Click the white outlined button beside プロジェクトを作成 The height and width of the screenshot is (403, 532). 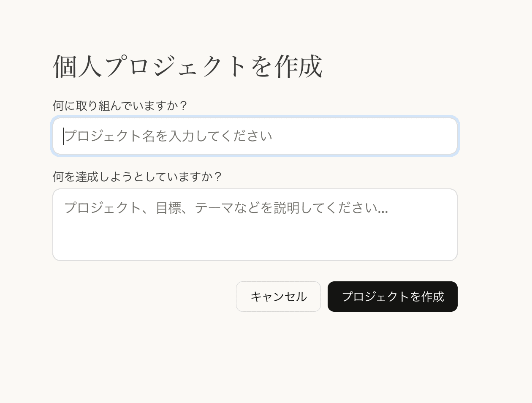coord(278,297)
